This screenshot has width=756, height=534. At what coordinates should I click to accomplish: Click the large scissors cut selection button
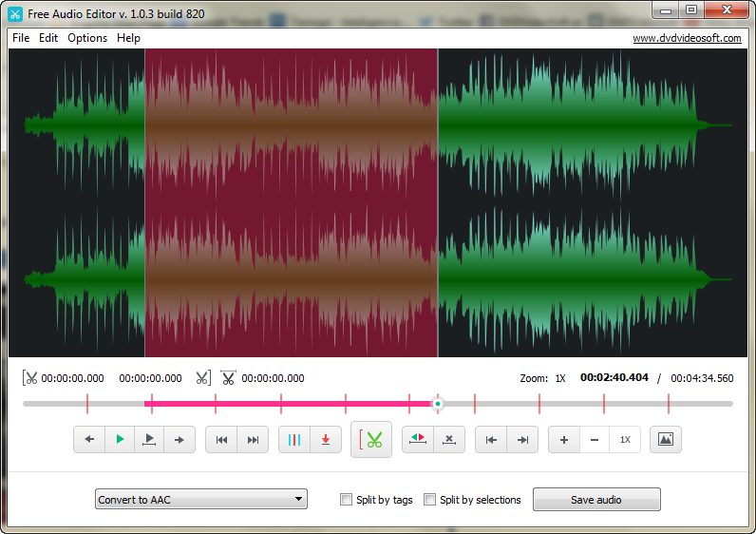tap(370, 440)
